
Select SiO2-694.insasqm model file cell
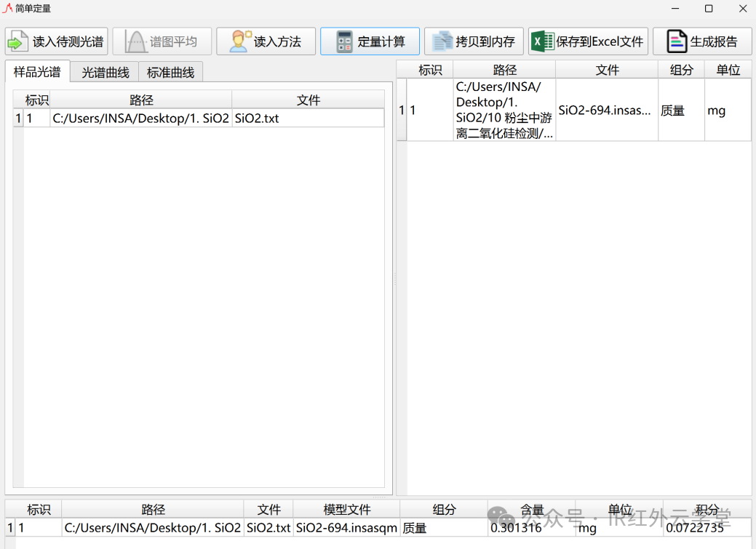coord(346,528)
